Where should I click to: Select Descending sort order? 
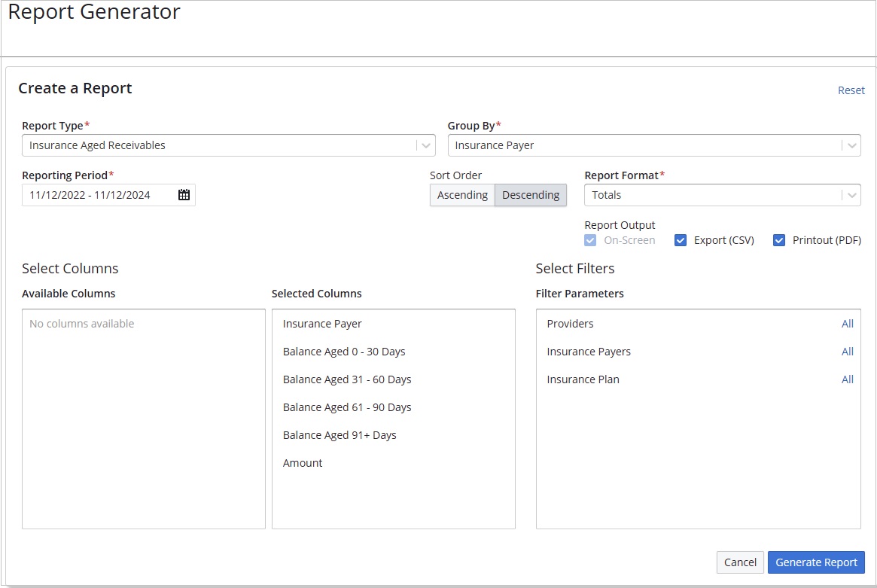coord(531,195)
